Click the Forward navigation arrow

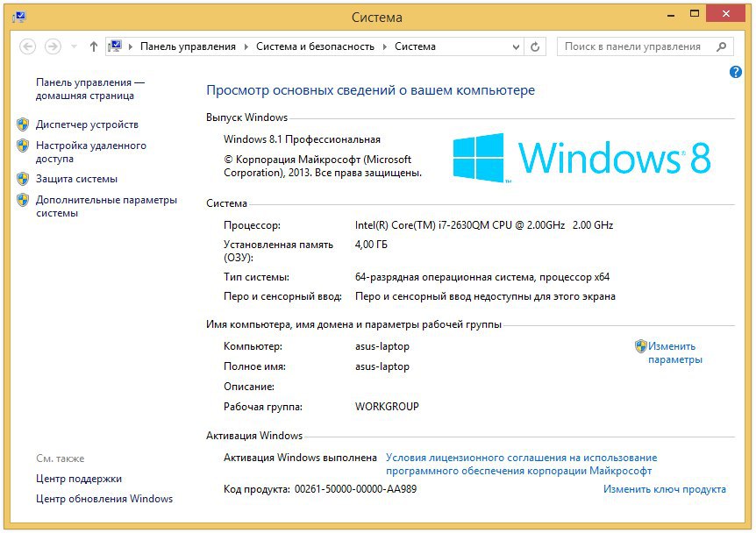(x=53, y=46)
